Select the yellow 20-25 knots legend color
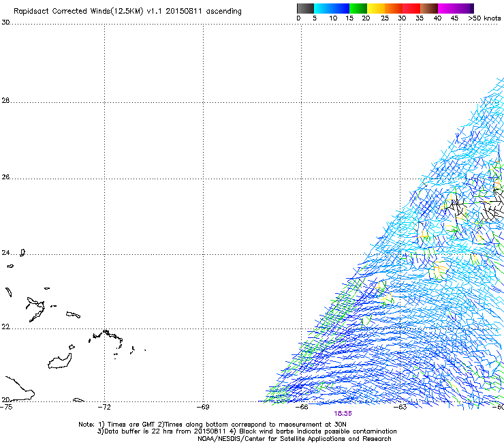Screen dimensions: 504x443 click(376, 8)
